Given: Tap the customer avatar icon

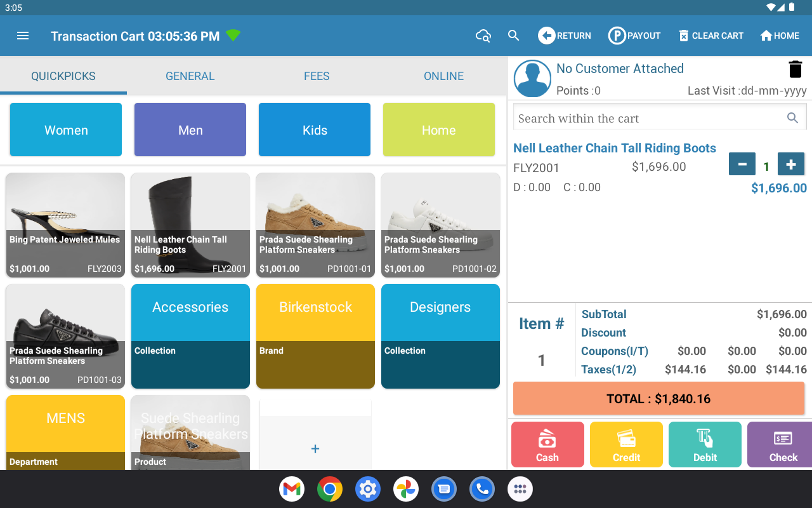Looking at the screenshot, I should click(532, 79).
